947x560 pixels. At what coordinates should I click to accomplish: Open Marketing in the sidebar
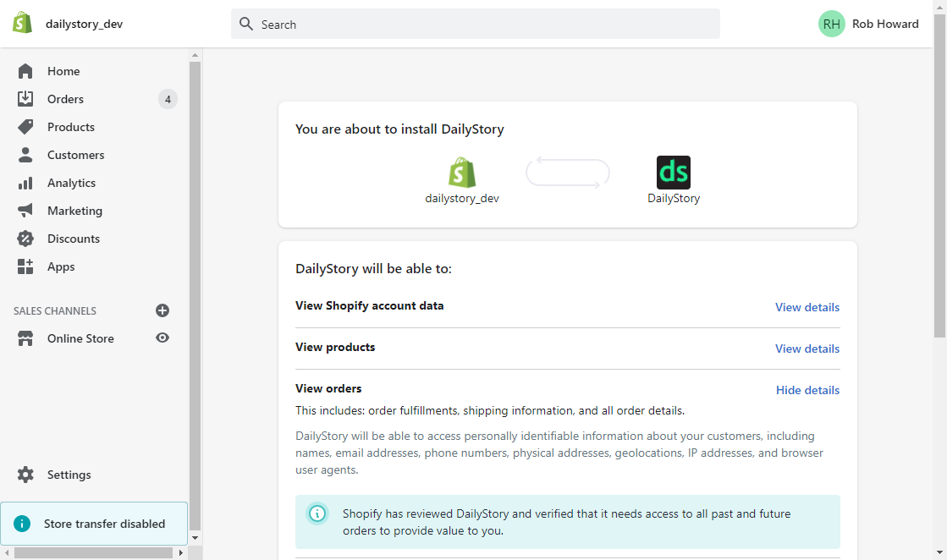click(x=74, y=211)
